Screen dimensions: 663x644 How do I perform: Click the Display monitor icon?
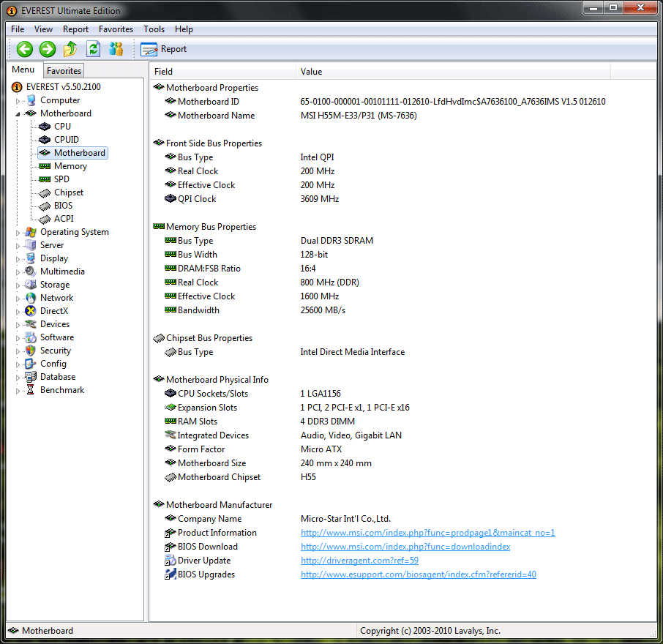click(x=31, y=258)
